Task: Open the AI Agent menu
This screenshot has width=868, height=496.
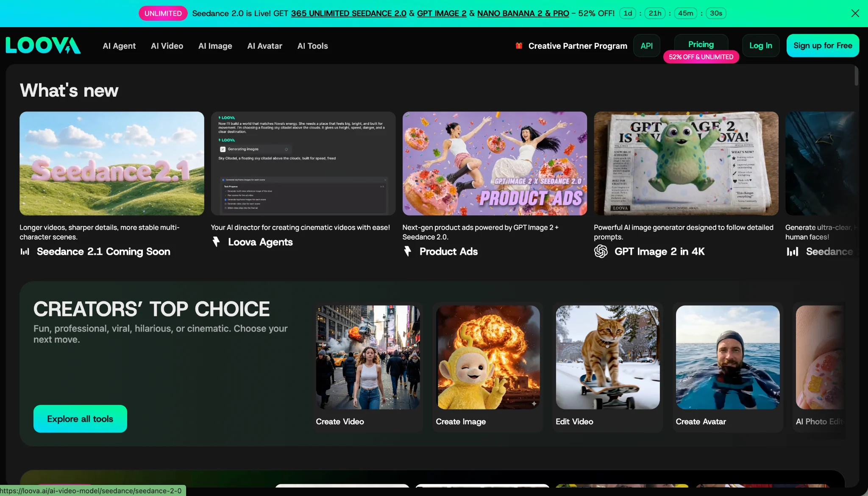Action: [119, 46]
